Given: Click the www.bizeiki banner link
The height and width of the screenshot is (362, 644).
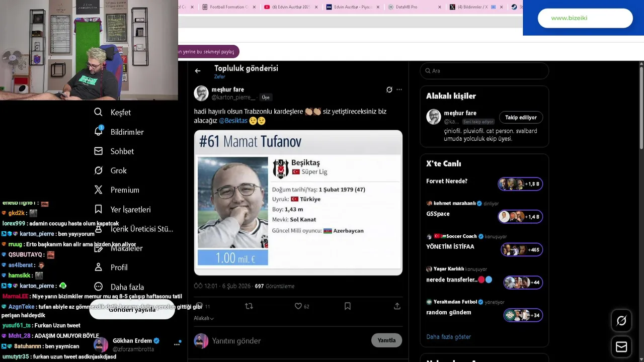Looking at the screenshot, I should click(585, 18).
